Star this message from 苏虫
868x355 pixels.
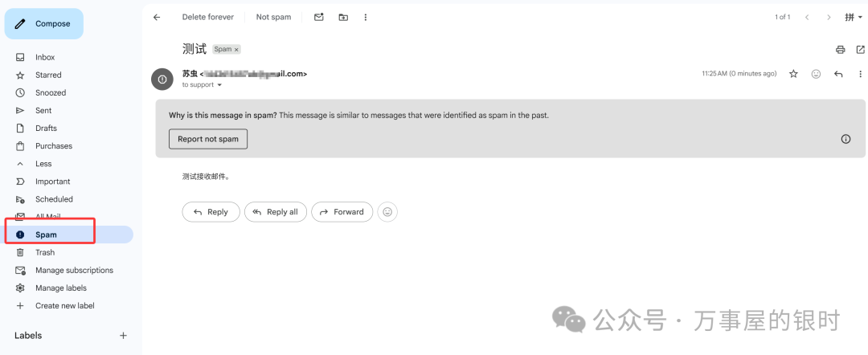click(793, 74)
